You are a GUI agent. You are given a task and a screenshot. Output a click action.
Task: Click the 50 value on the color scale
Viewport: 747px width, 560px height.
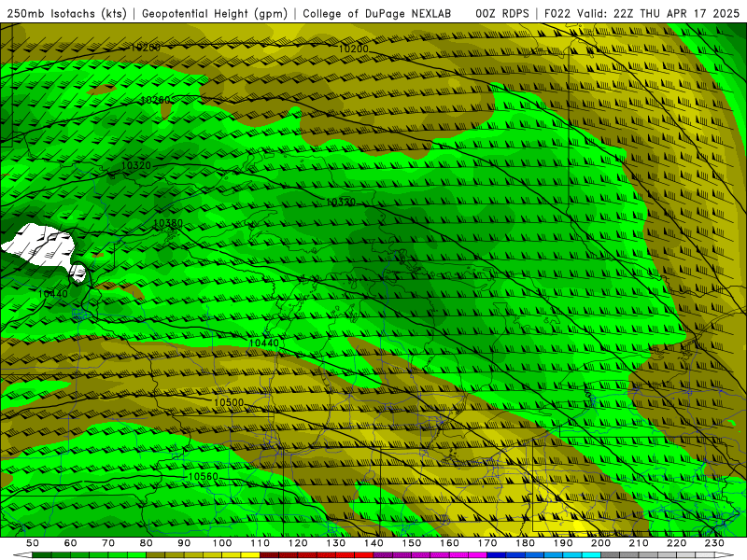[33, 543]
